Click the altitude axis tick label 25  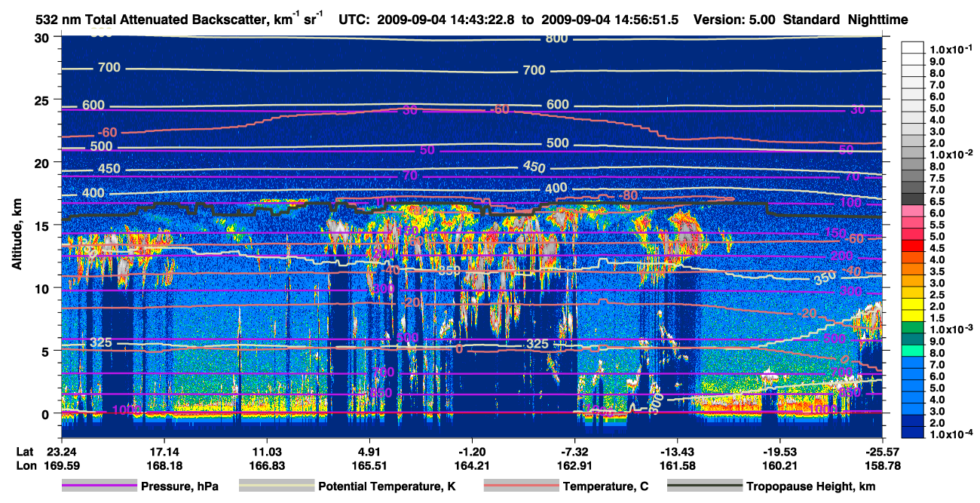pyautogui.click(x=44, y=100)
